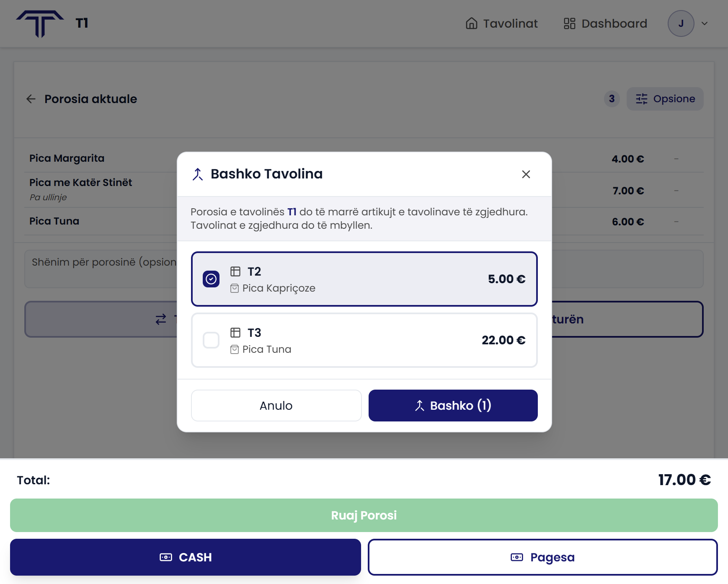Click the merge icon next to Bashko Tavolina

pyautogui.click(x=198, y=174)
